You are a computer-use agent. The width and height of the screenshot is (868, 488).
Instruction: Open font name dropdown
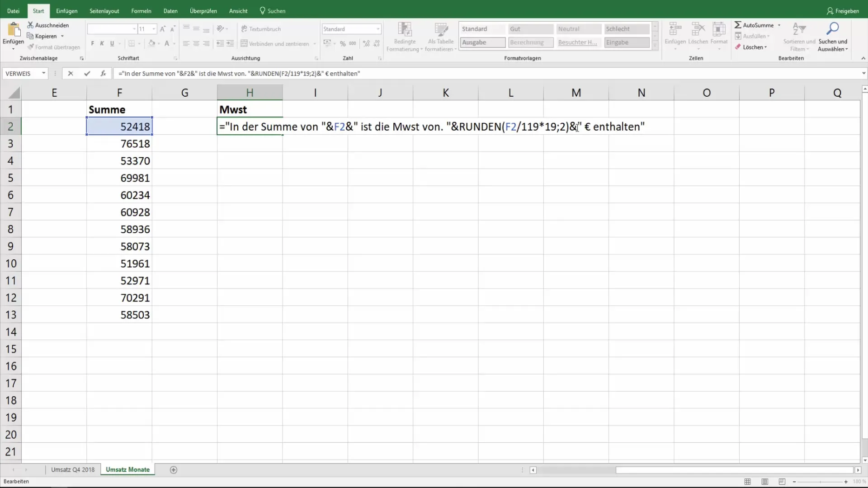134,29
